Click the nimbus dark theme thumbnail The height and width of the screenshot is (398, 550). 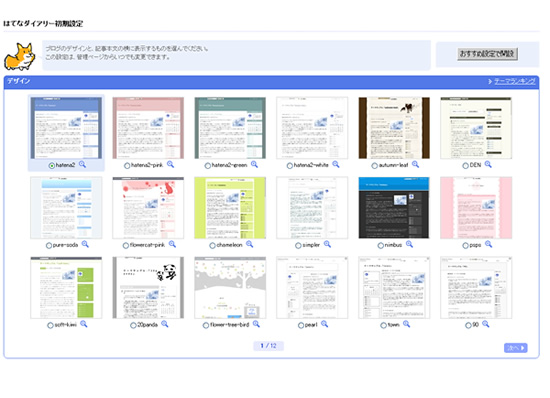pos(394,208)
